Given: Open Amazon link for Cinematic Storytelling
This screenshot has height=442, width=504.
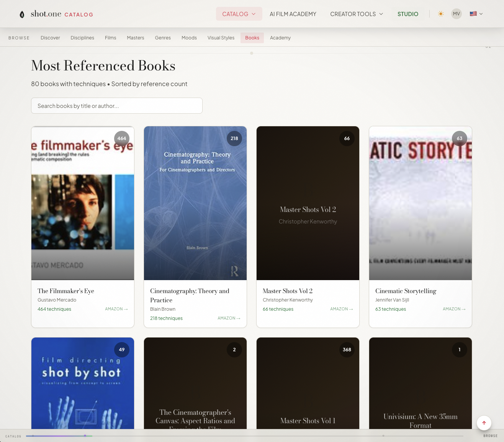Looking at the screenshot, I should pyautogui.click(x=454, y=309).
